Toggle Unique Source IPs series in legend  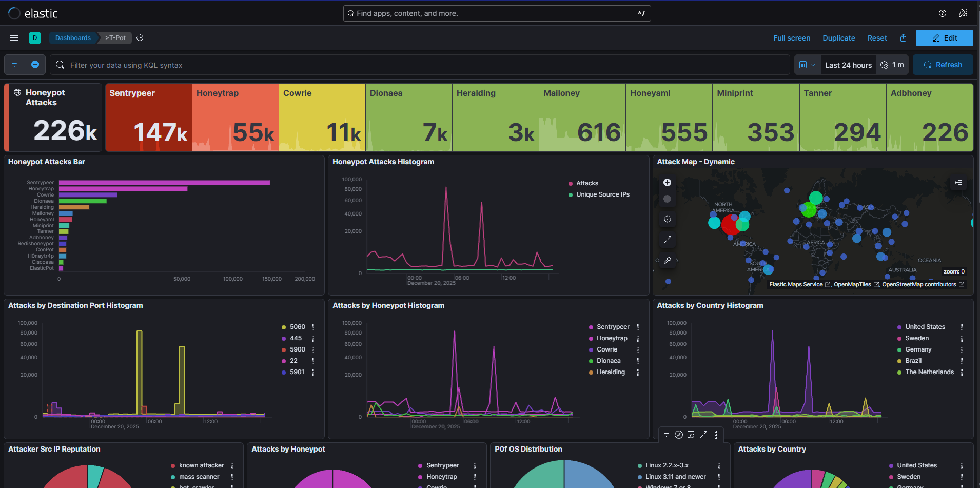point(602,194)
